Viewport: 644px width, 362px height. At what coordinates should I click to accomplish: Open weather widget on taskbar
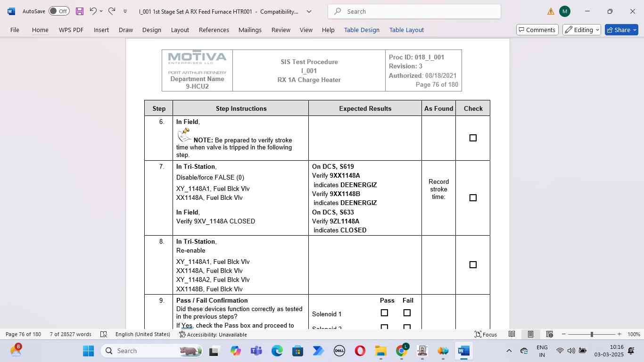pos(16,351)
